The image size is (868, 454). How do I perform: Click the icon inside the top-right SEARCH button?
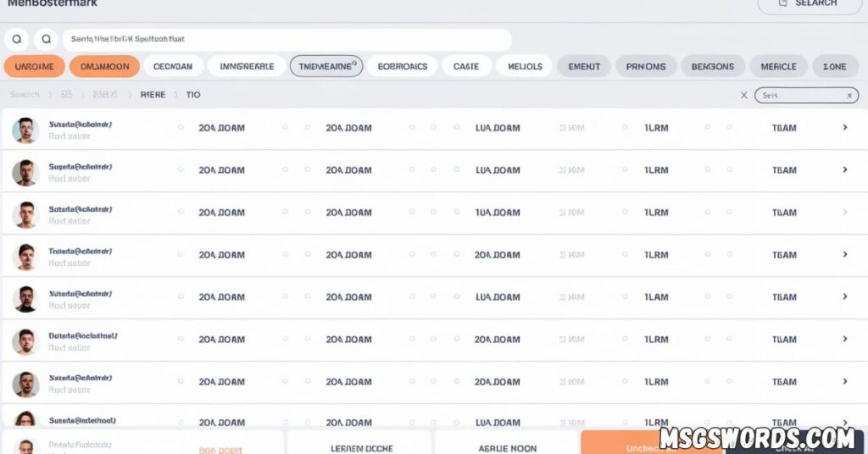[784, 3]
